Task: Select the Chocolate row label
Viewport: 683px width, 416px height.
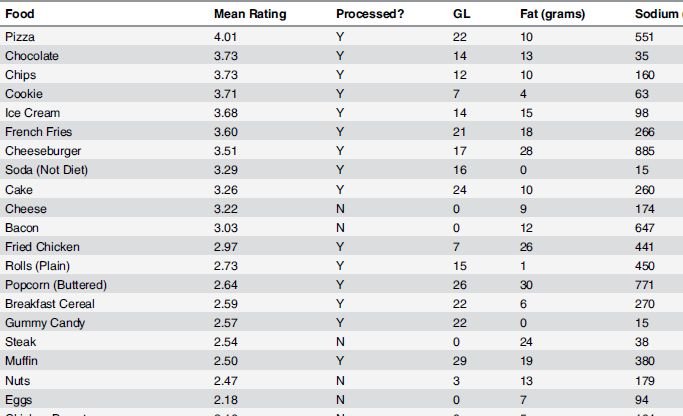Action: coord(32,56)
